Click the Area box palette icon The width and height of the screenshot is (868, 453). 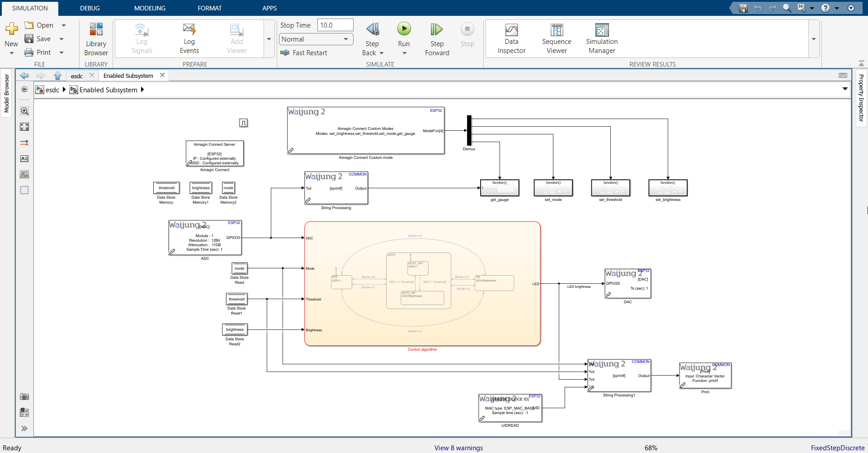click(24, 190)
